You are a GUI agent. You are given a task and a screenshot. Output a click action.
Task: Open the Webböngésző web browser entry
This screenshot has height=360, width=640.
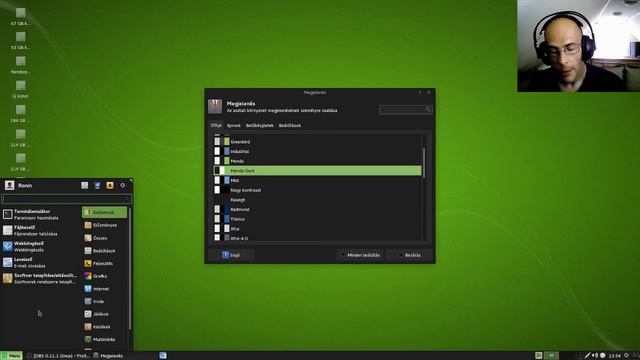point(40,246)
